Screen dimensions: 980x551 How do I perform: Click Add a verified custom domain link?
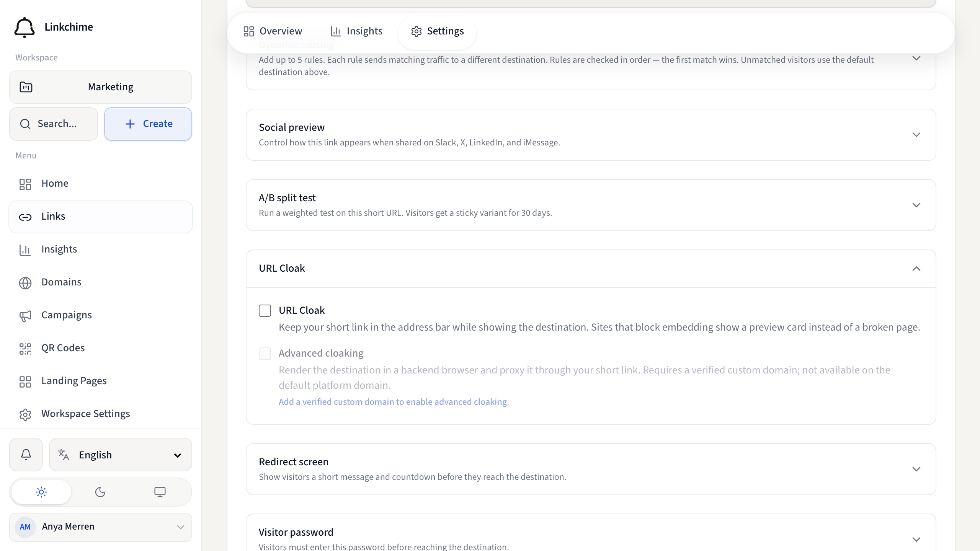click(x=394, y=402)
